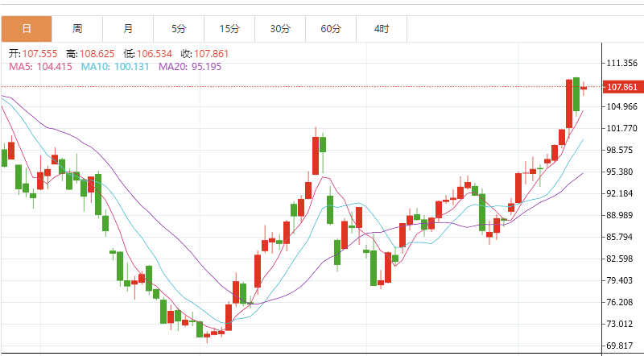The width and height of the screenshot is (644, 356).
Task: Click the open price 开:107.555 readout
Action: click(33, 54)
